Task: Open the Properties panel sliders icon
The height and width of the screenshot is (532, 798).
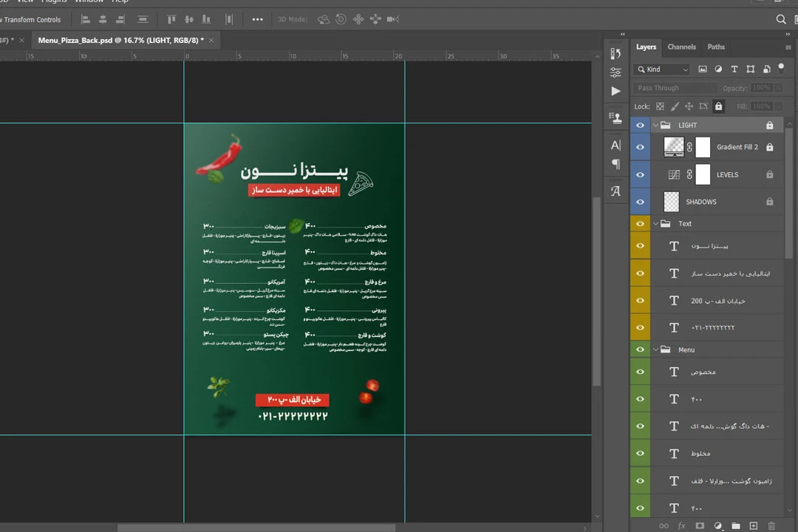Action: [x=615, y=72]
